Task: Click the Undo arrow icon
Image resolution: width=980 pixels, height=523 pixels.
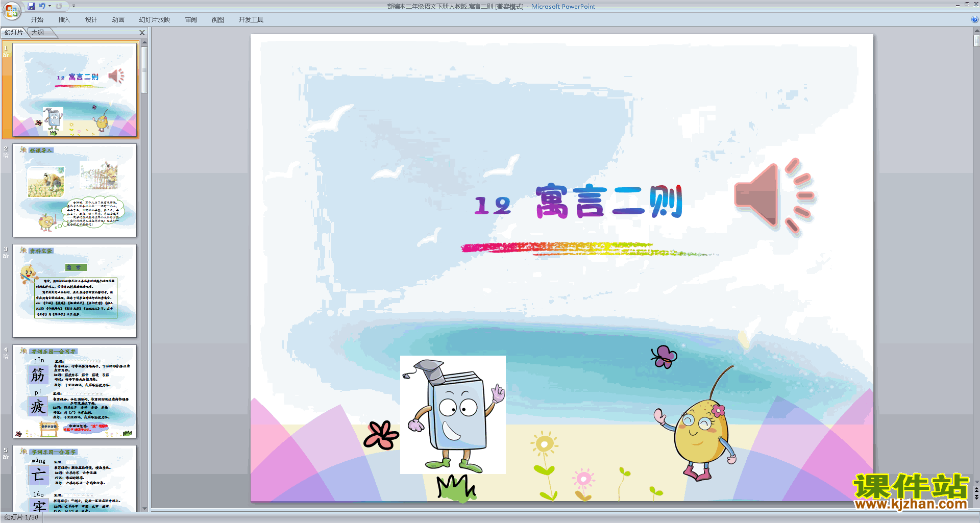Action: pos(42,6)
